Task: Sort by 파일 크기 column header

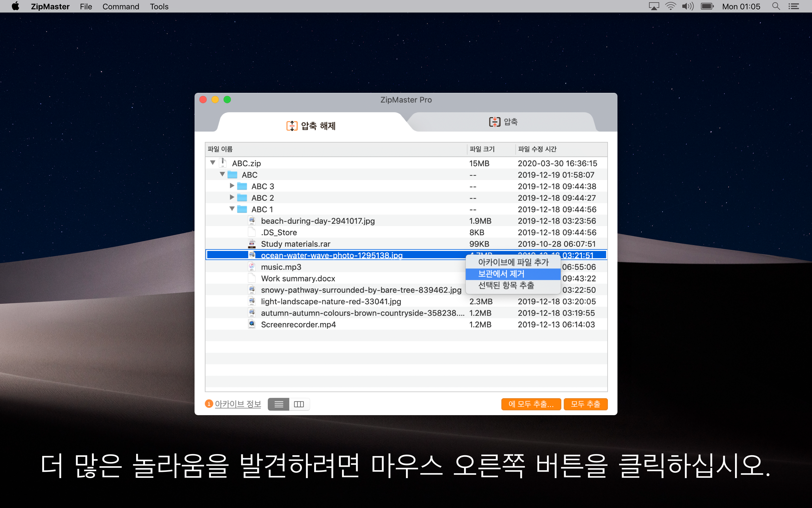Action: point(491,149)
